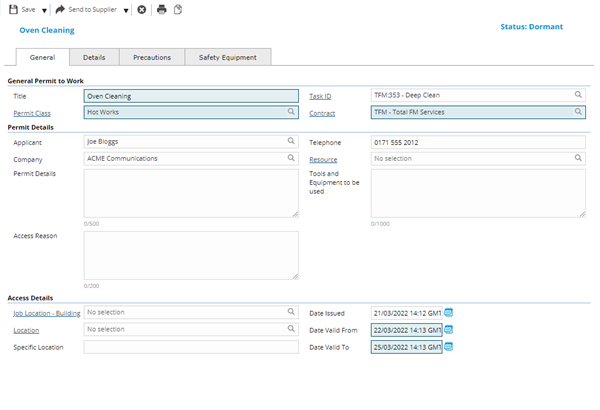Switch to the Details tab

[x=94, y=58]
